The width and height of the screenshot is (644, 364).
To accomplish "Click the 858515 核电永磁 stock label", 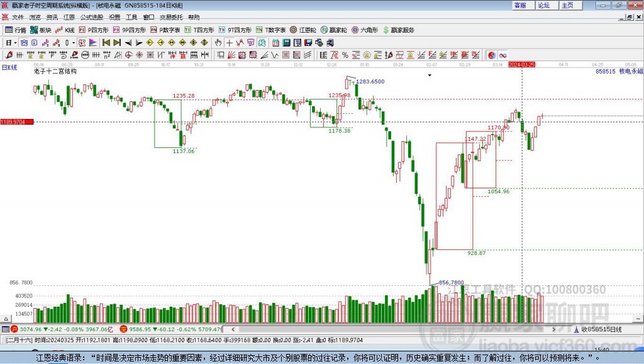I will [619, 72].
